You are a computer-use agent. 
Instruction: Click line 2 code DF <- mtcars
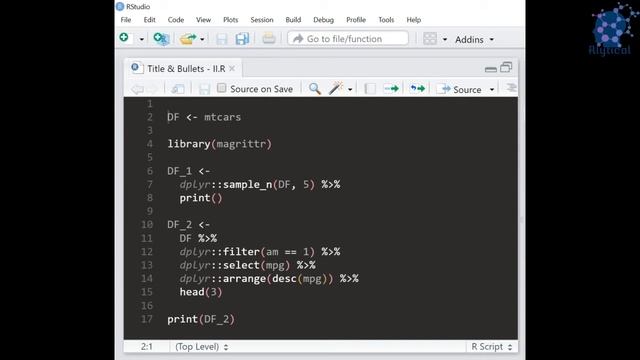(204, 117)
